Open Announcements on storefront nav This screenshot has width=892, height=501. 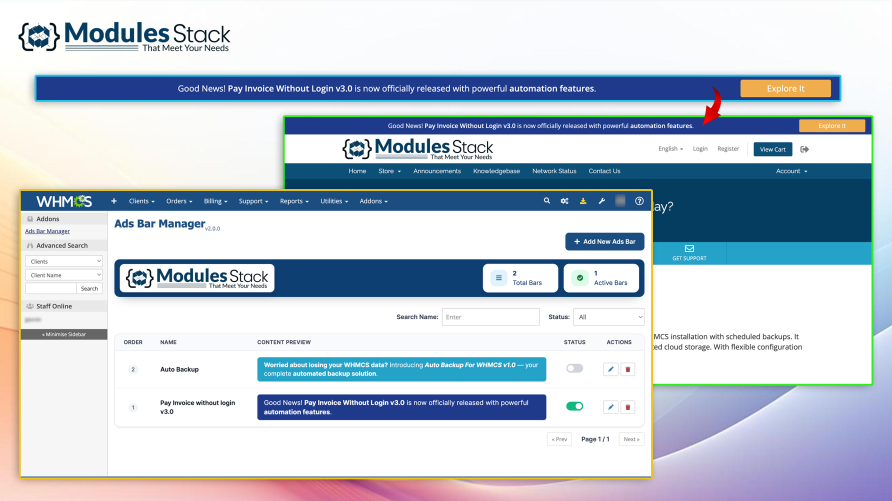437,171
